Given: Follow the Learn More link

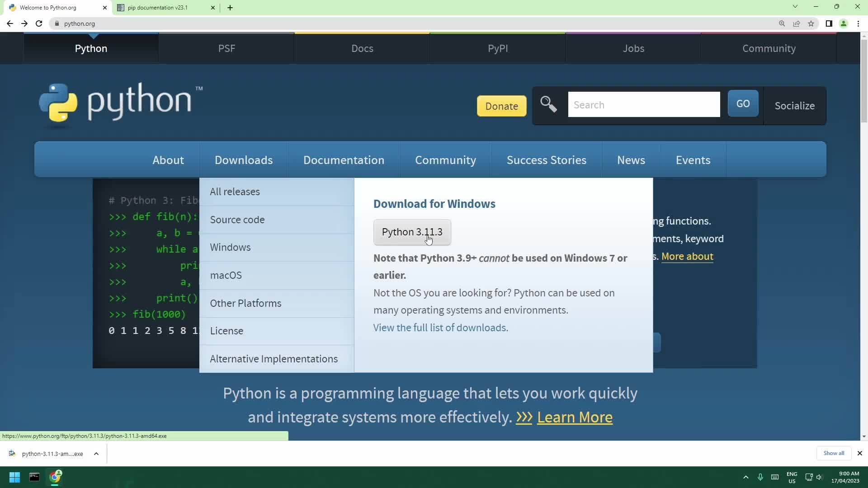Looking at the screenshot, I should (x=575, y=417).
